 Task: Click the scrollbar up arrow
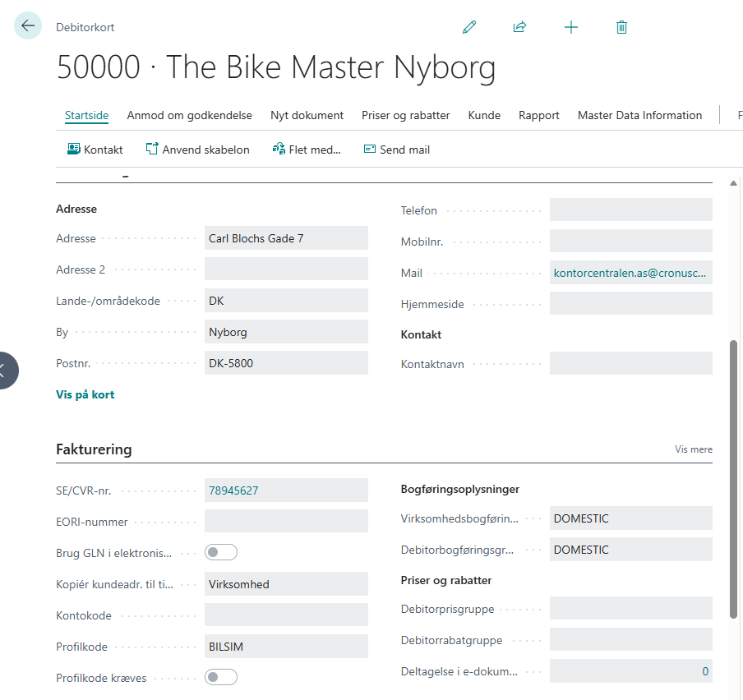pos(733,183)
